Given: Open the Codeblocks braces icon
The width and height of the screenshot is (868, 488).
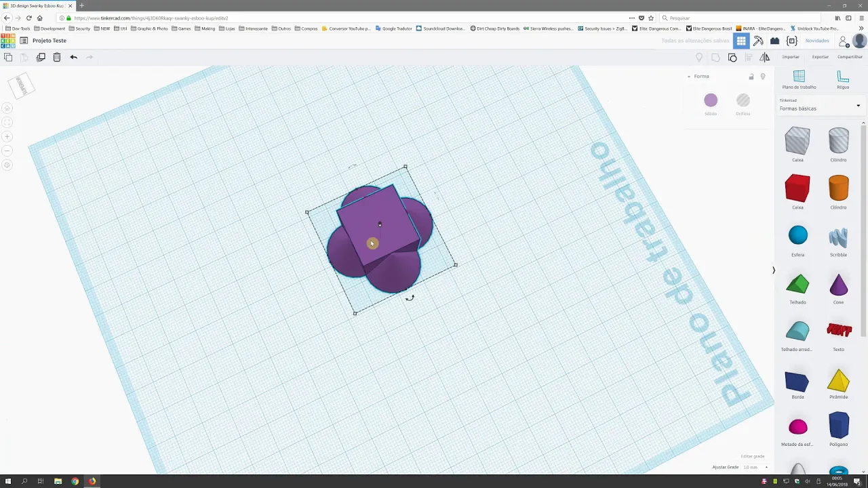Looking at the screenshot, I should pyautogui.click(x=791, y=41).
